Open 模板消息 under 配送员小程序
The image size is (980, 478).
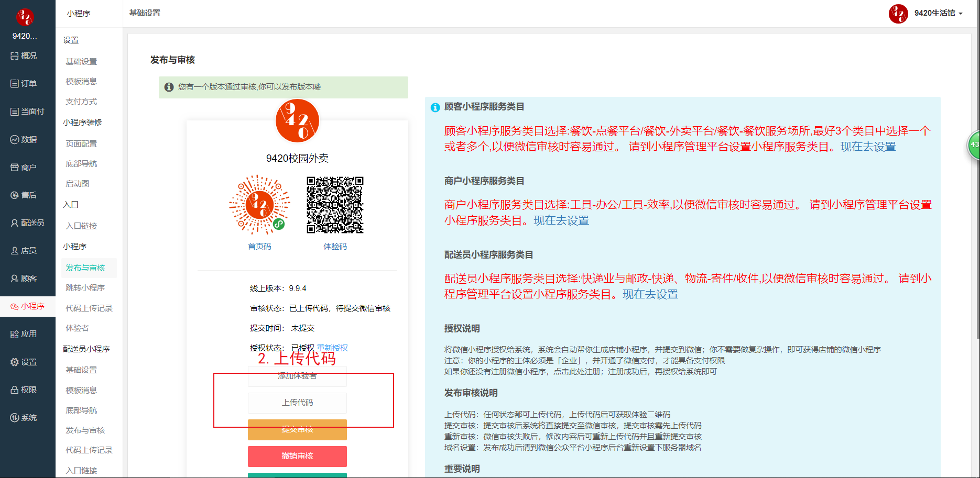[81, 391]
